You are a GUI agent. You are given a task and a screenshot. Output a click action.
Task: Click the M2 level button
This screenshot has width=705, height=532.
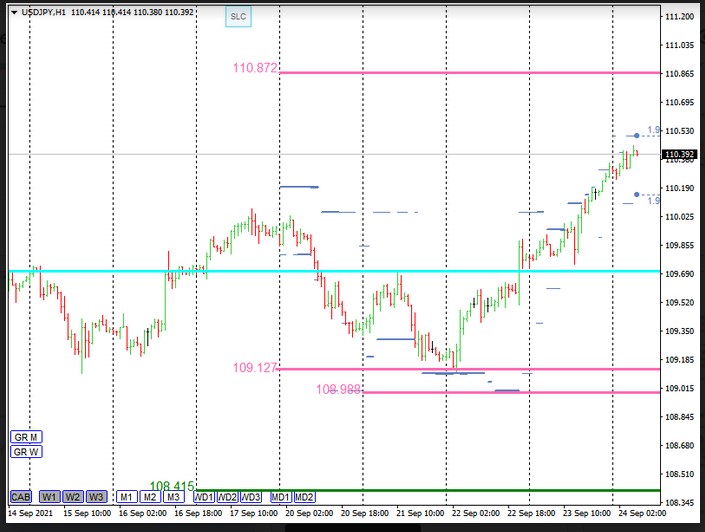149,497
